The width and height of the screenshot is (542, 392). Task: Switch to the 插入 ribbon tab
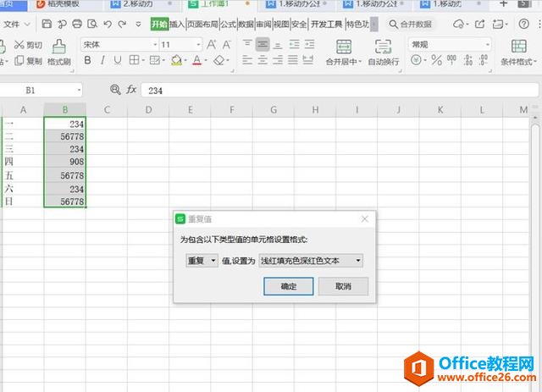pyautogui.click(x=176, y=25)
